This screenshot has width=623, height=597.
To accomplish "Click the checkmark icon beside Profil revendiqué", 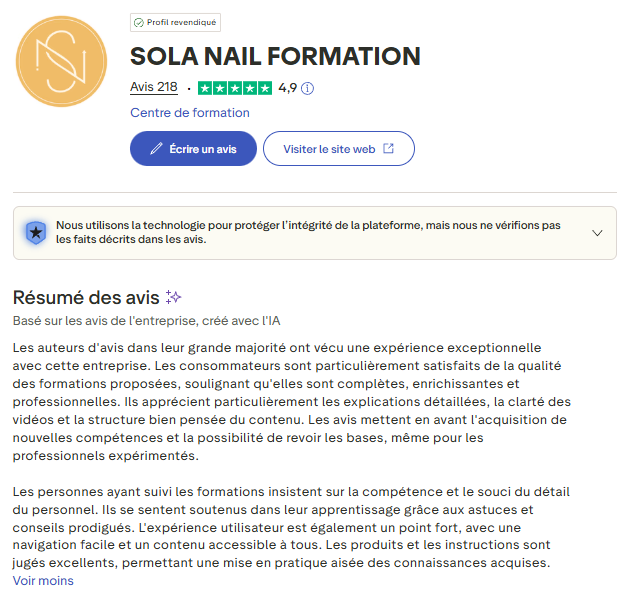I will pos(138,22).
